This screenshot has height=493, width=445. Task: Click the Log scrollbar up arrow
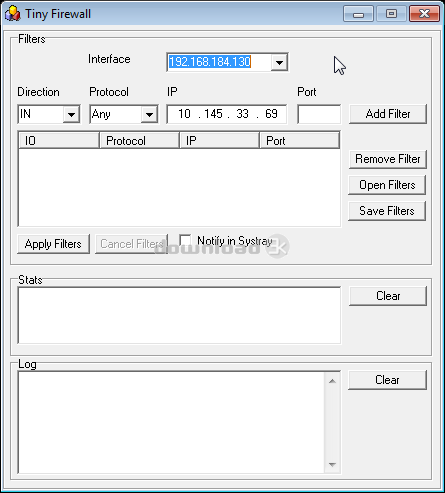[332, 381]
